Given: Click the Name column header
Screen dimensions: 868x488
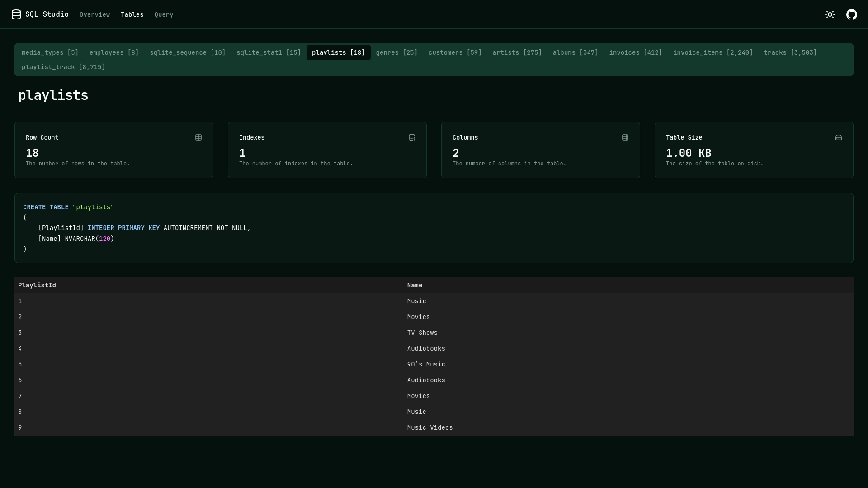Looking at the screenshot, I should [x=415, y=285].
